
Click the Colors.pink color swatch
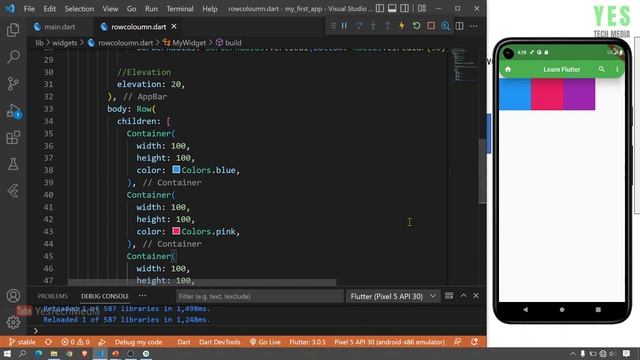(x=176, y=231)
